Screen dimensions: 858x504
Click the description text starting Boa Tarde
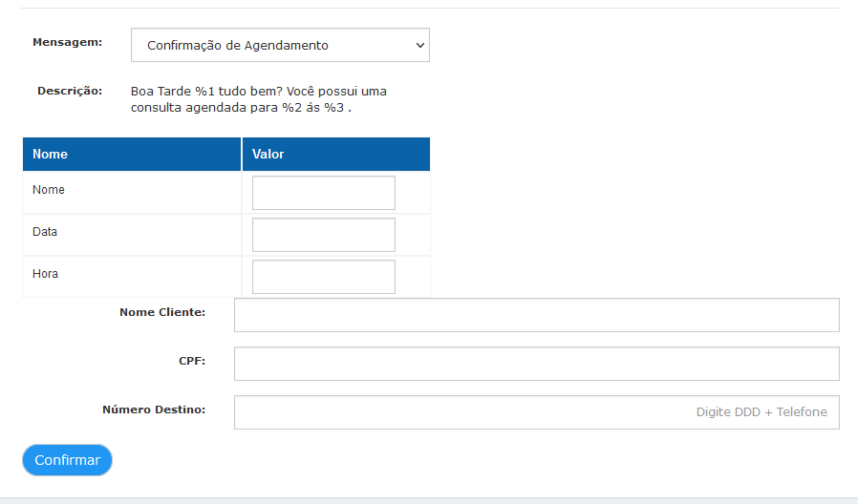(258, 99)
